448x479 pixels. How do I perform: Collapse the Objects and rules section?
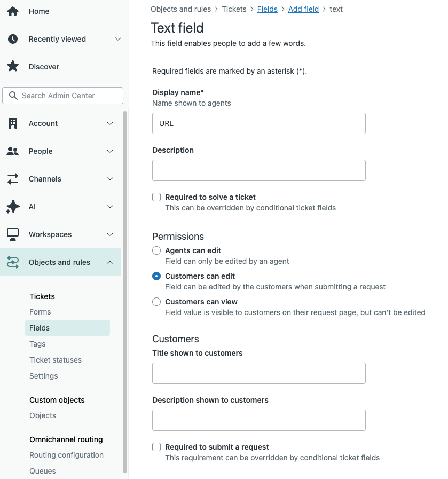[x=110, y=262]
